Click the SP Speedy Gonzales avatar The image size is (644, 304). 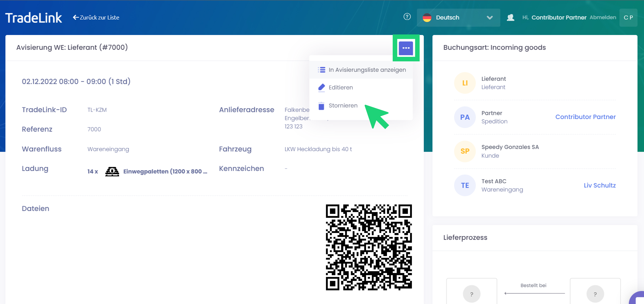click(x=464, y=151)
